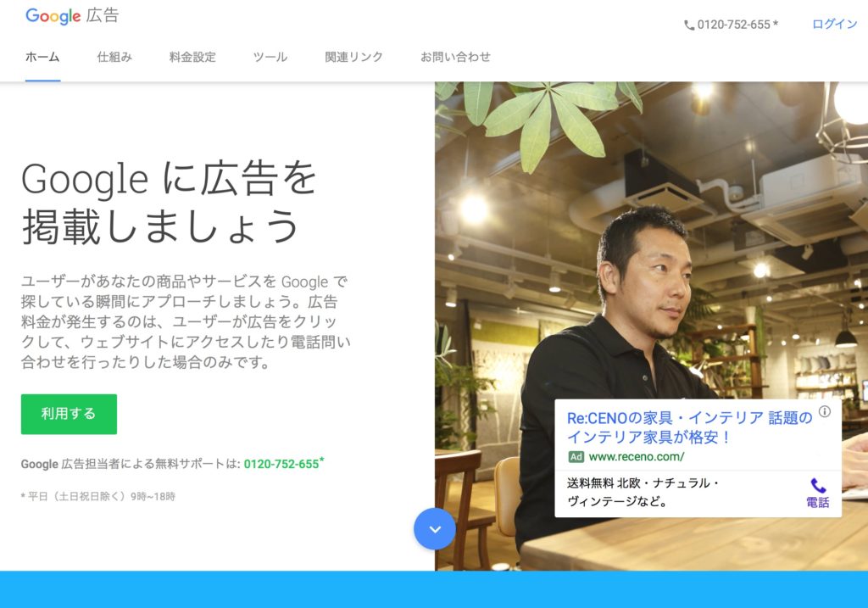The image size is (868, 608).
Task: Open the 仕組み tab
Action: click(x=114, y=57)
